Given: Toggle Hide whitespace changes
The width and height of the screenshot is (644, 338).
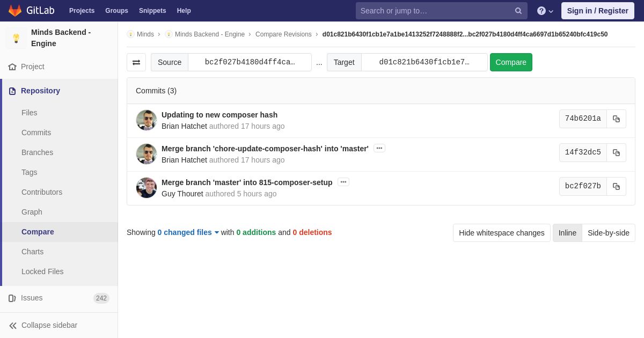Looking at the screenshot, I should [501, 233].
